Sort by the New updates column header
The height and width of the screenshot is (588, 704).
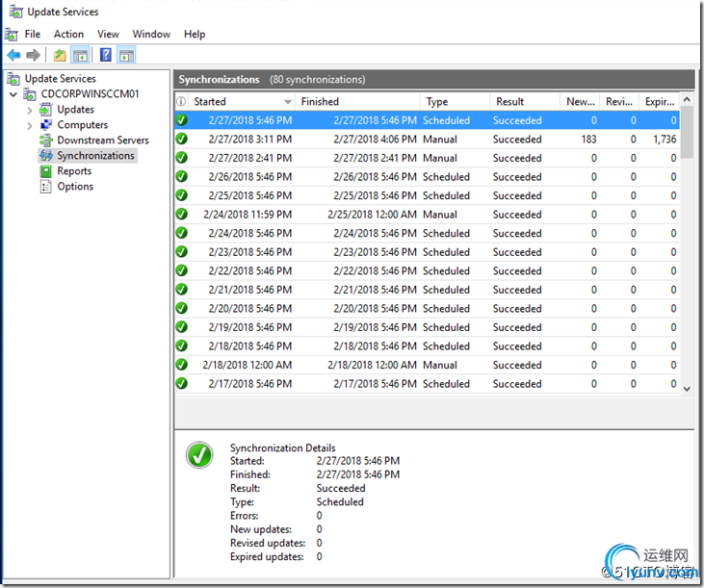pyautogui.click(x=580, y=102)
